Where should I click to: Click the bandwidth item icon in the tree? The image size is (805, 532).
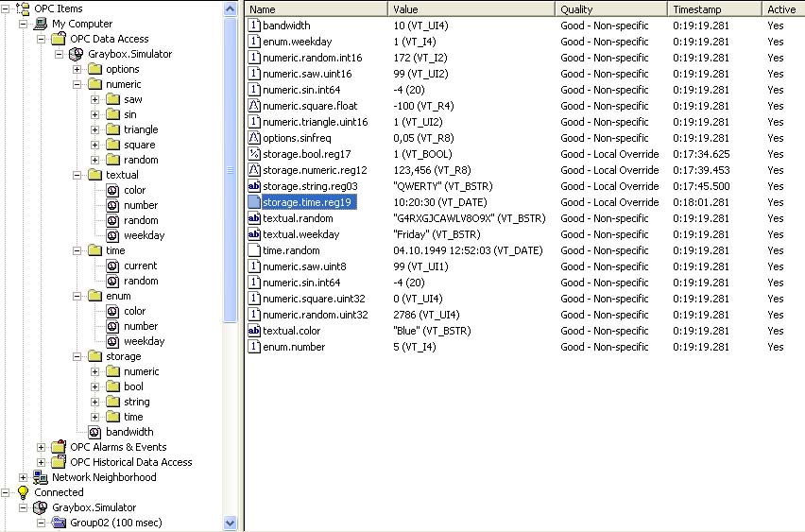tap(94, 432)
